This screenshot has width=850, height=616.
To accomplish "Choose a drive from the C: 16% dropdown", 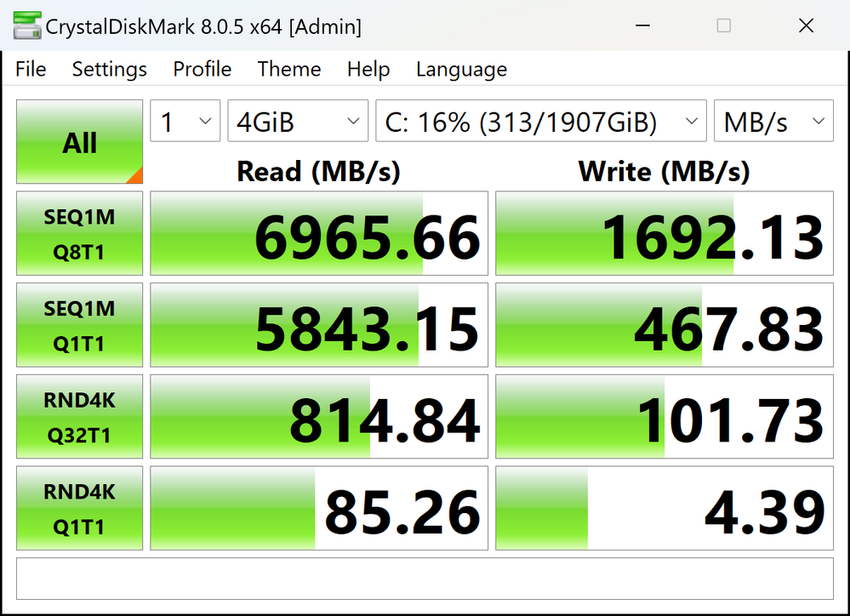I will coord(540,122).
